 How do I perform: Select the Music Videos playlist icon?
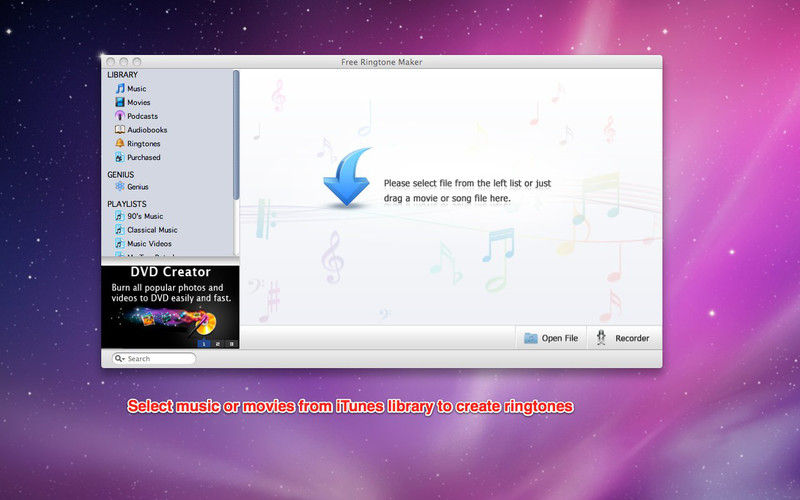pos(120,244)
